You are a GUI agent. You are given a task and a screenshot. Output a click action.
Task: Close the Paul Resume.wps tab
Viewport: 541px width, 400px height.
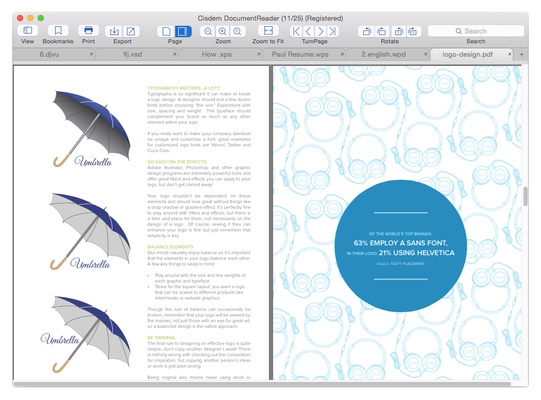pyautogui.click(x=342, y=54)
